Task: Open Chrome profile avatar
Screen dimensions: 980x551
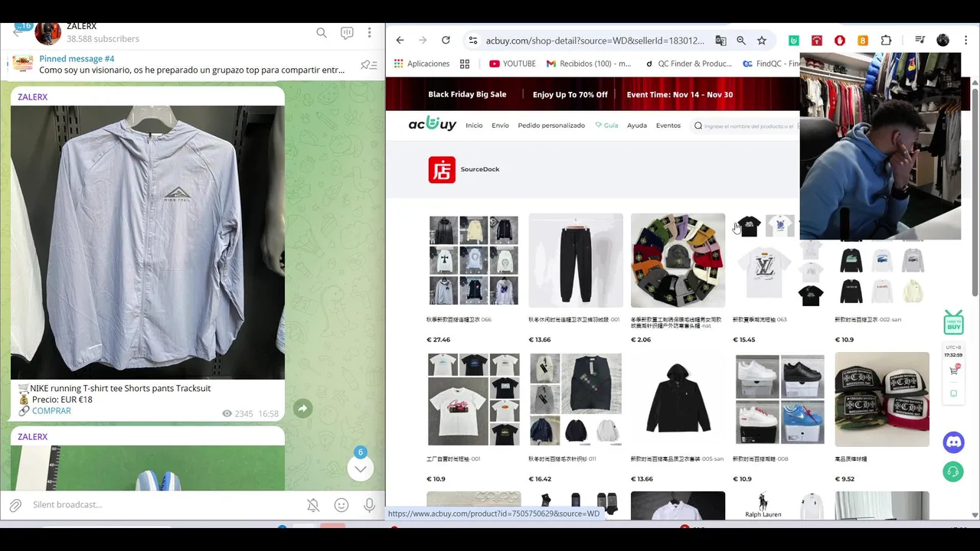Action: (943, 41)
